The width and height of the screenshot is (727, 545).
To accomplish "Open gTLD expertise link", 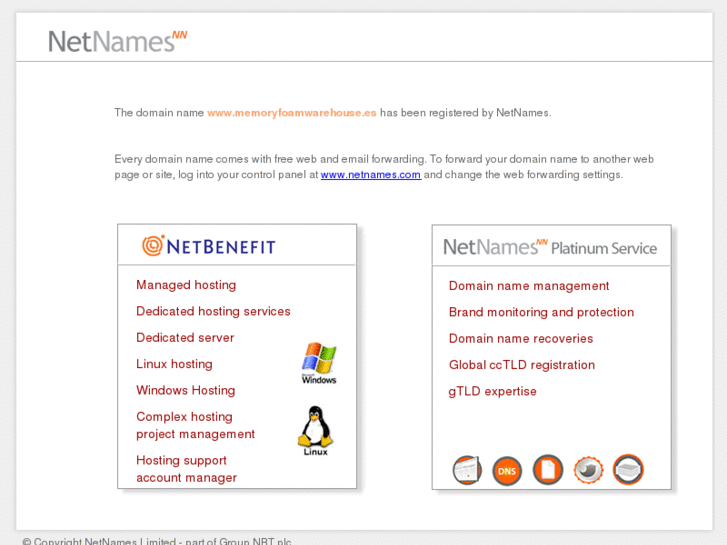I will 492,391.
